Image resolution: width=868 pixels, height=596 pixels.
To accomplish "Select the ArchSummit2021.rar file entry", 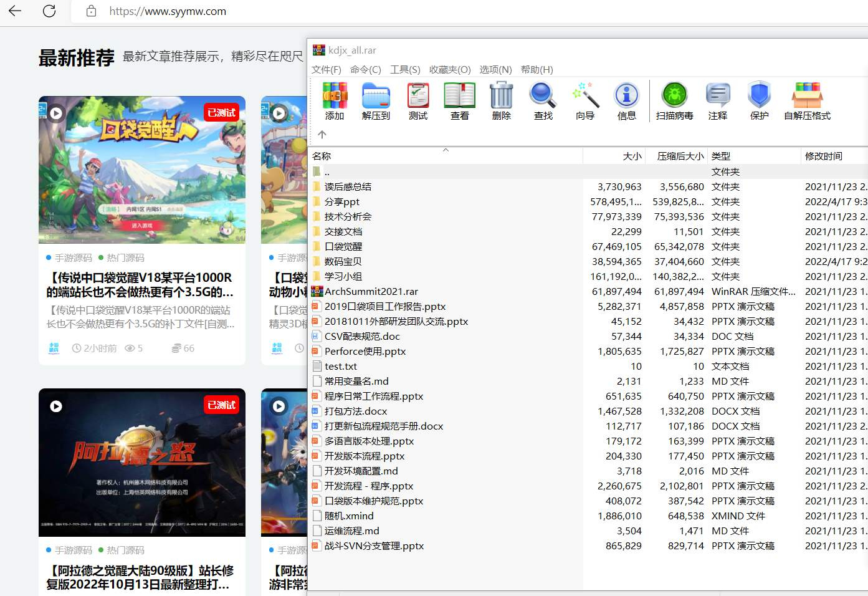I will 371,291.
